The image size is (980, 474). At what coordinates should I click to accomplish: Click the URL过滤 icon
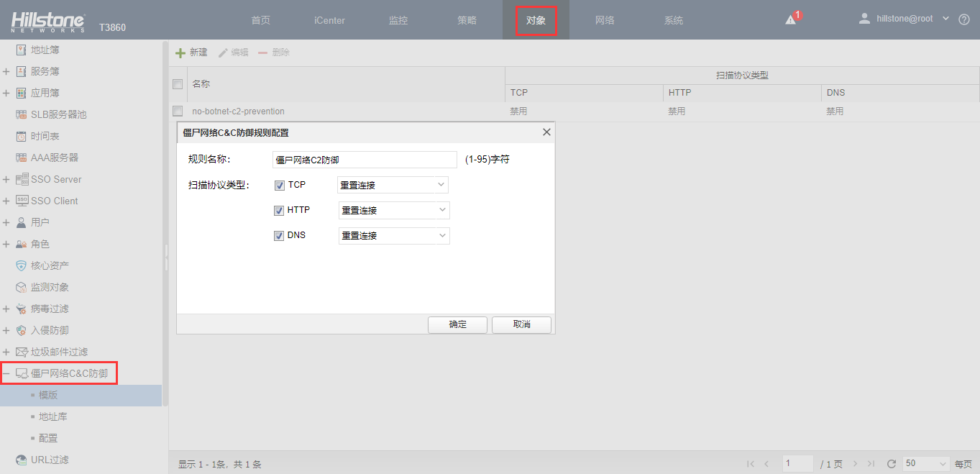22,460
